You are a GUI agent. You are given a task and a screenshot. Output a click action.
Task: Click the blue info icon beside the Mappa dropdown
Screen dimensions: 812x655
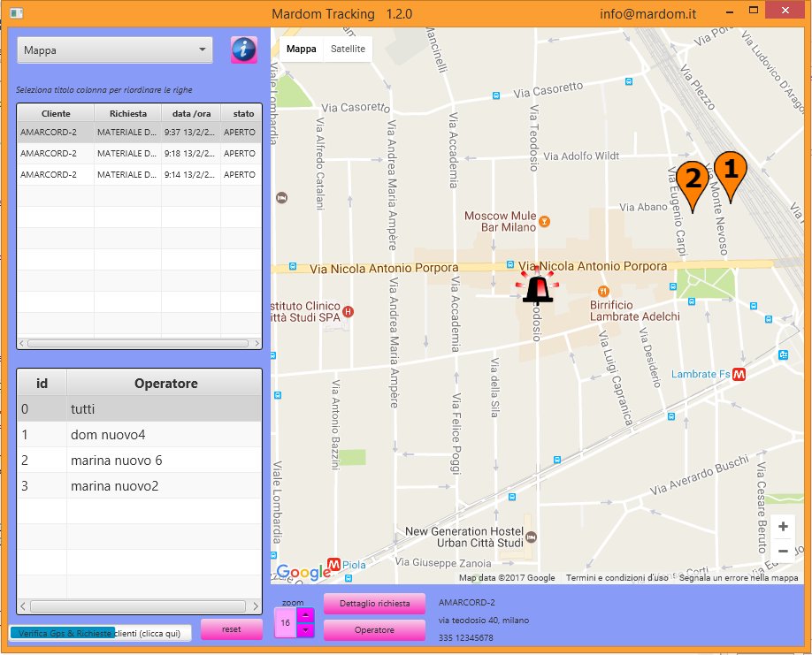click(244, 50)
